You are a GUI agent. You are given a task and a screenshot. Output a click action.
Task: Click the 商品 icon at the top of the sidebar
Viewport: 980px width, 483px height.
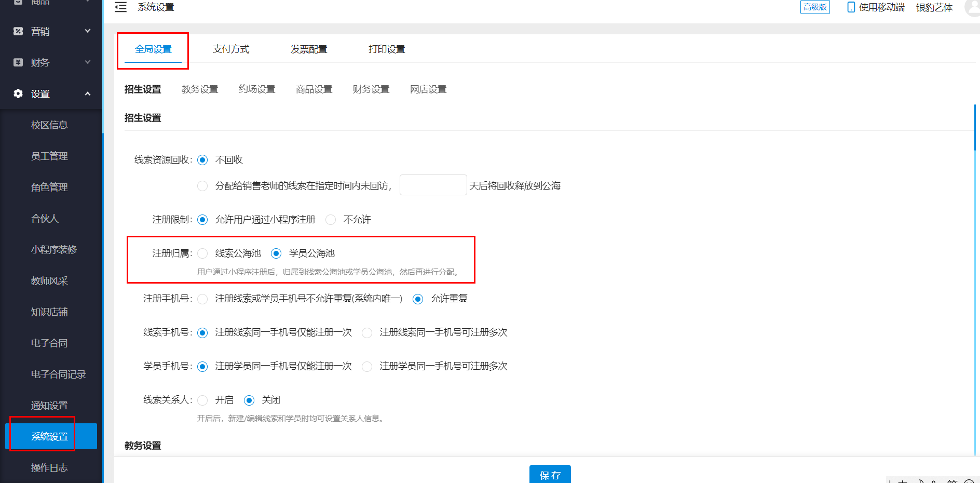coord(18,3)
